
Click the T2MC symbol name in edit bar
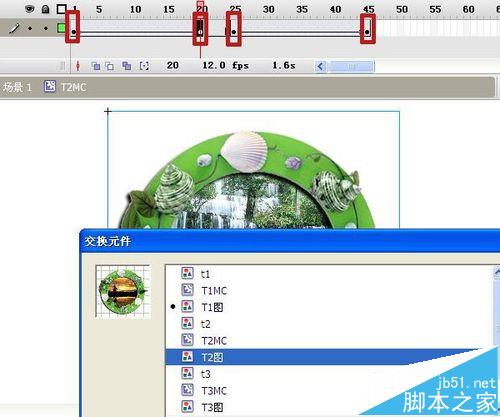point(74,87)
